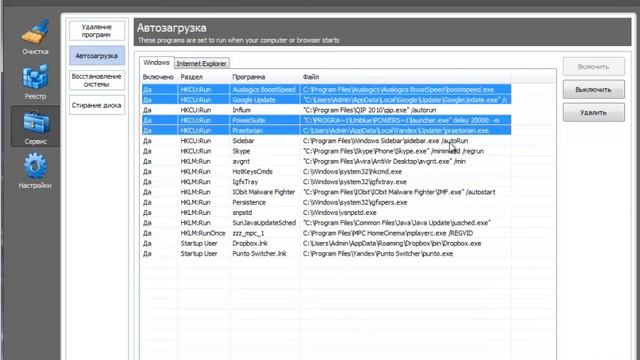Select the Skype startup entry
640x360 pixels.
click(327, 151)
